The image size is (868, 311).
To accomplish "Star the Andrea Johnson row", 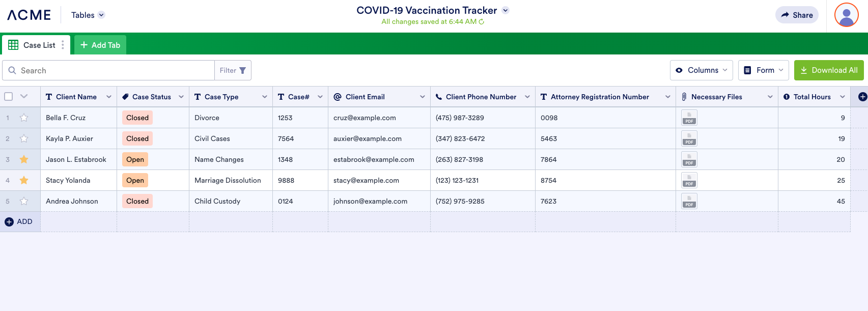I will coord(24,201).
